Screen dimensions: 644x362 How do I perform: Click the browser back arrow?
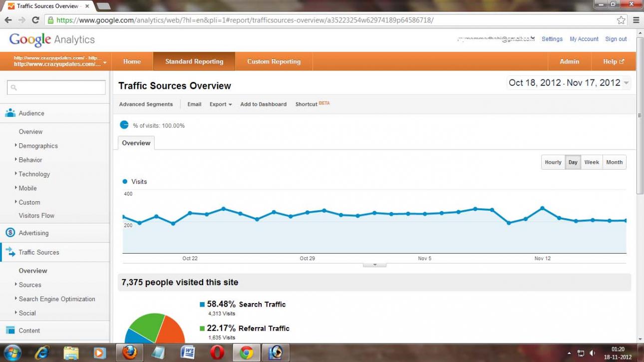point(8,20)
